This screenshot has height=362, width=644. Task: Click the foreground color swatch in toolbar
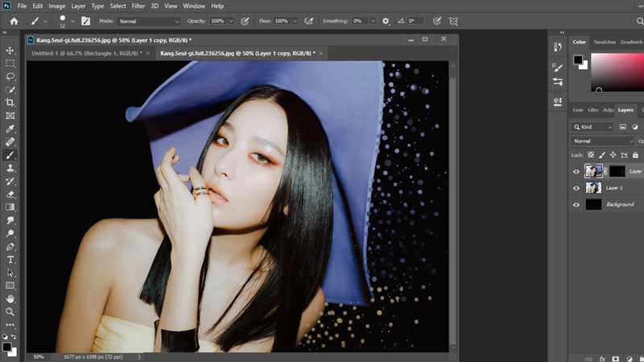(x=6, y=347)
